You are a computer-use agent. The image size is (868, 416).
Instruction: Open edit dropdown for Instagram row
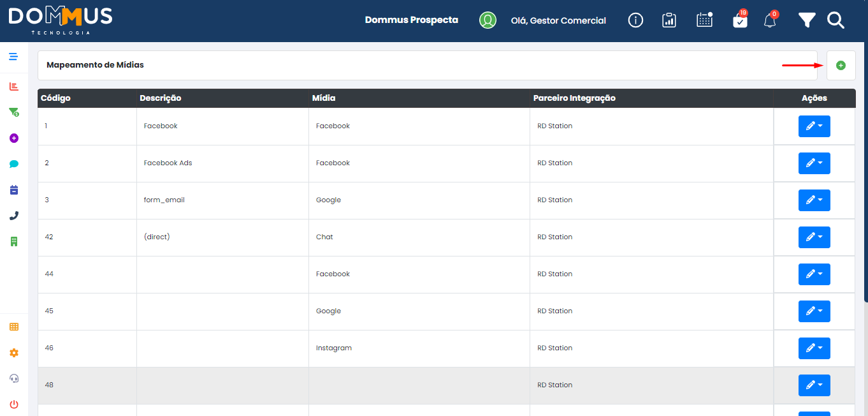click(x=814, y=348)
